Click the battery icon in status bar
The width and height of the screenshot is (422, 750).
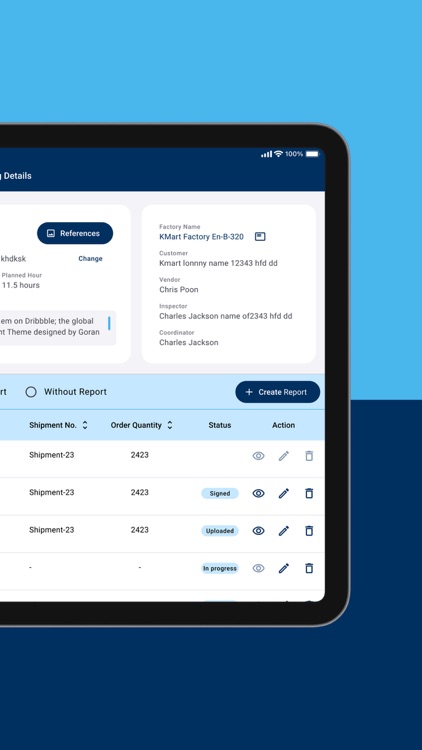tap(312, 154)
